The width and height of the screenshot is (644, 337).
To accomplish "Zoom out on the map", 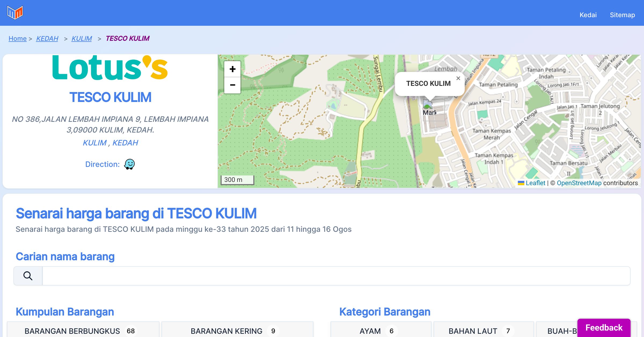I will 232,85.
